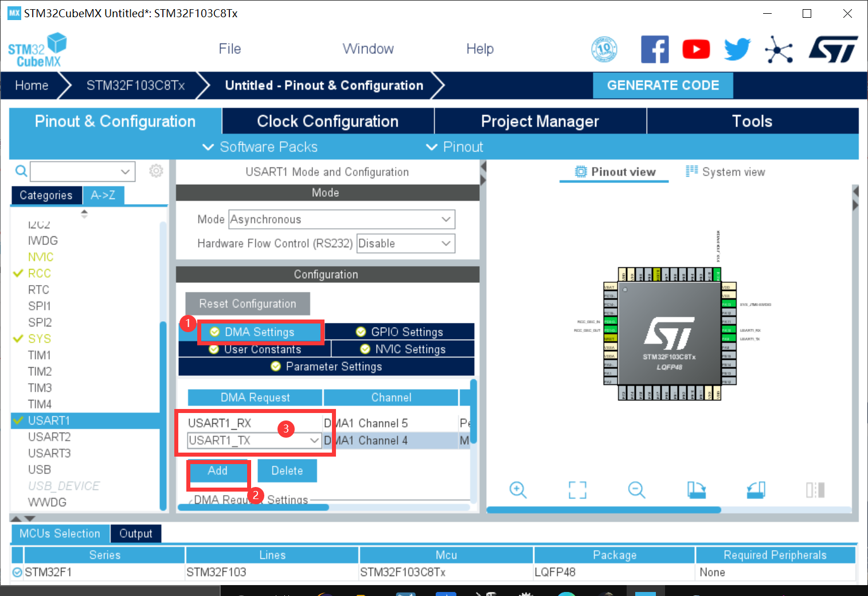Switch to the A->Z peripheral list tab
The width and height of the screenshot is (868, 596).
[x=103, y=195]
